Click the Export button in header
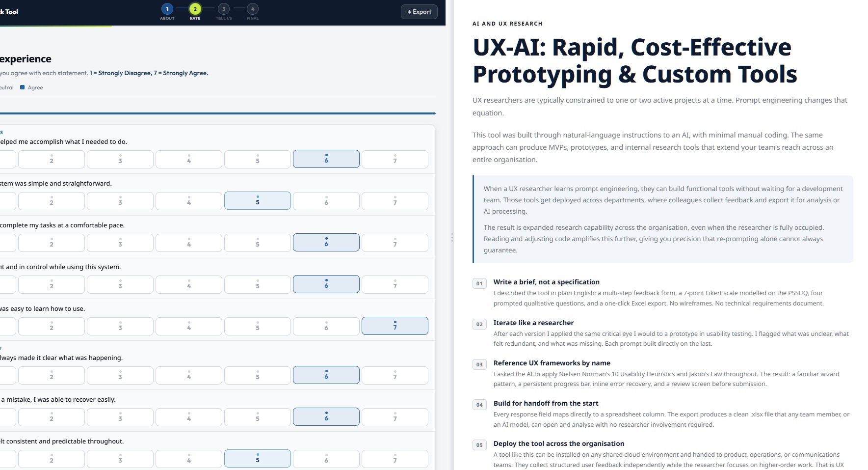Viewport: 868px width, 470px height. [x=419, y=12]
